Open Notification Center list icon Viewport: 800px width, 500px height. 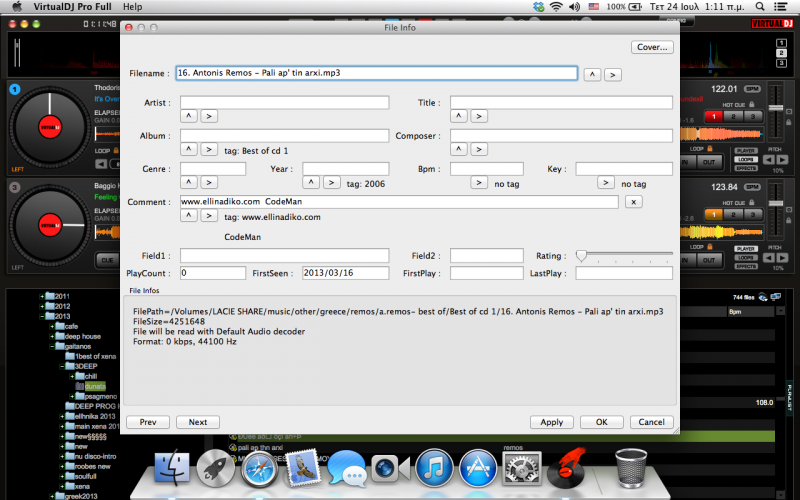(x=780, y=7)
